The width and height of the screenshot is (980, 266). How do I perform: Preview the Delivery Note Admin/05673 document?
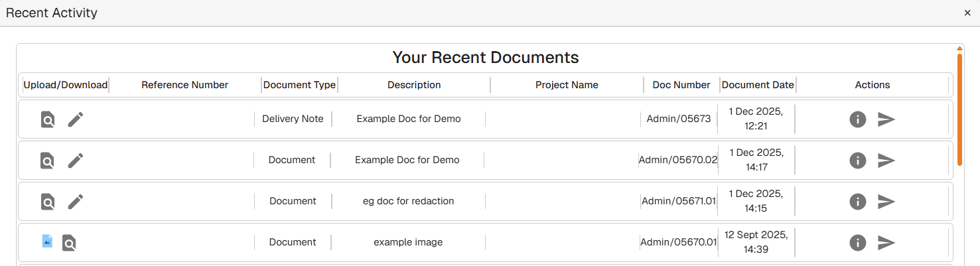[48, 119]
